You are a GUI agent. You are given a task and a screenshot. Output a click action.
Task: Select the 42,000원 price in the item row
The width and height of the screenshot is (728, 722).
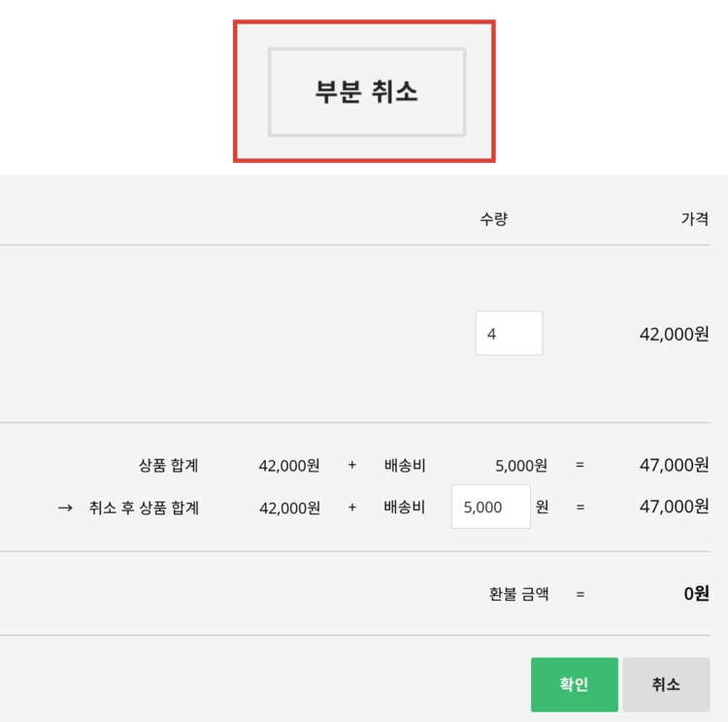pos(674,334)
